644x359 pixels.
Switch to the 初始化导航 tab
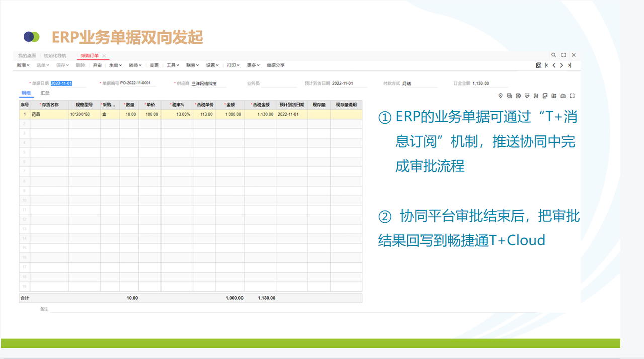point(55,56)
